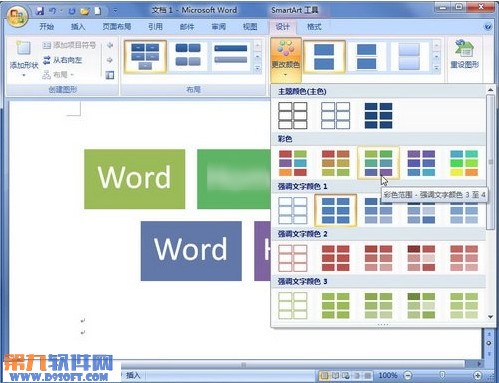Image resolution: width=499 pixels, height=383 pixels.
Task: Open the 邮件 tab
Action: click(x=187, y=27)
